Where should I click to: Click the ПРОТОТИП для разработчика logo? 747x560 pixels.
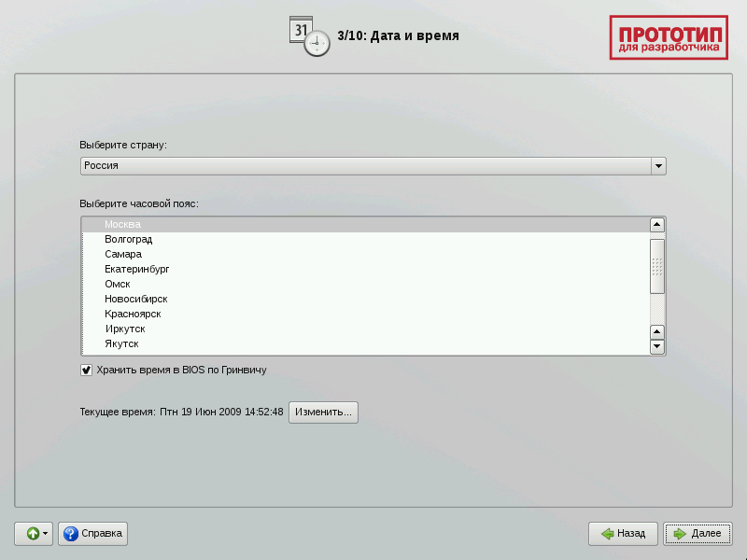pyautogui.click(x=669, y=37)
